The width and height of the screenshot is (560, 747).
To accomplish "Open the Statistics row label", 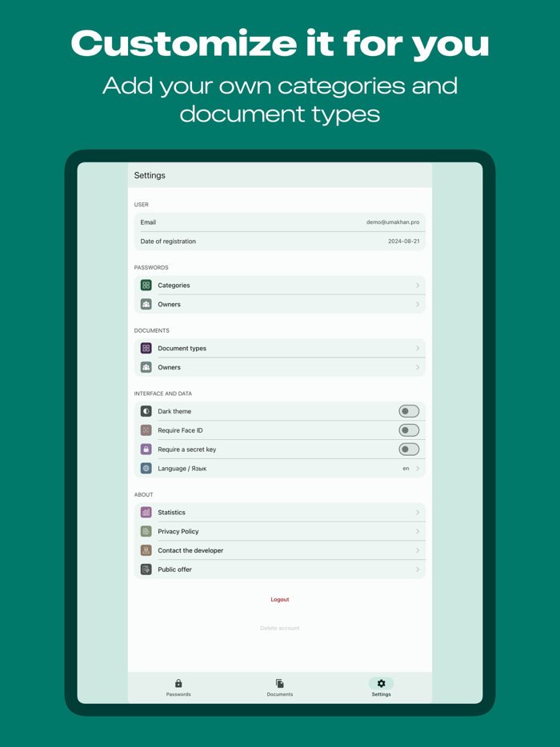I will point(171,512).
